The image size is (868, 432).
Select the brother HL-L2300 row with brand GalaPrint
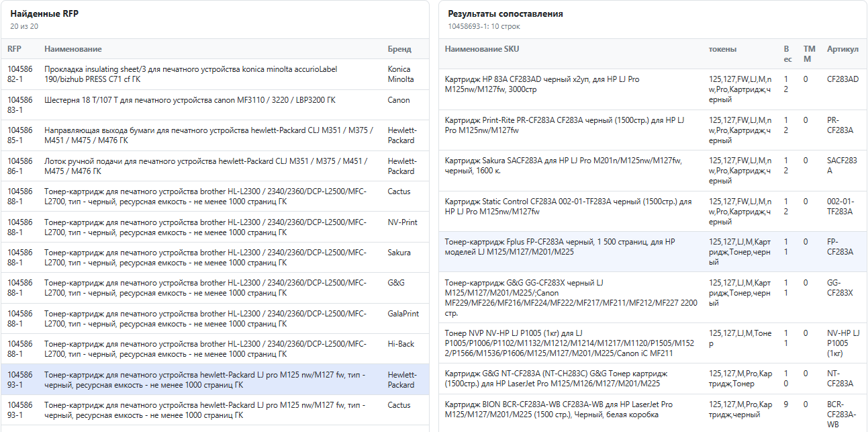coord(215,318)
